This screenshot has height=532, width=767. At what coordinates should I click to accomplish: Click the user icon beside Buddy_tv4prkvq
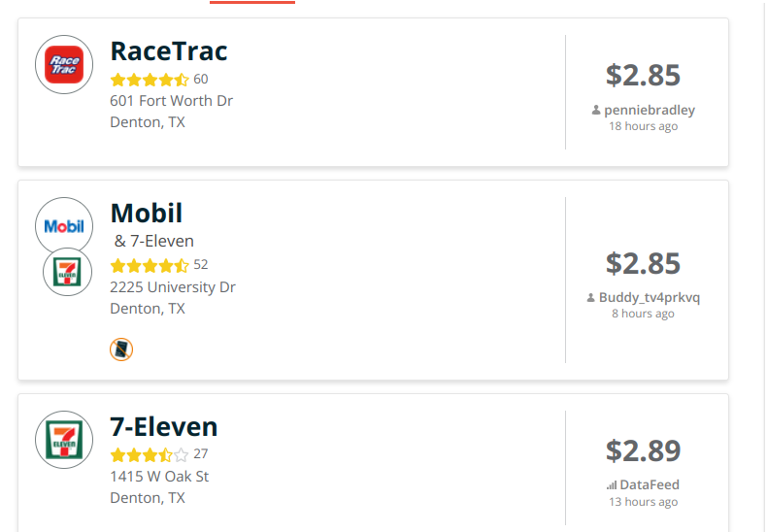tap(591, 297)
